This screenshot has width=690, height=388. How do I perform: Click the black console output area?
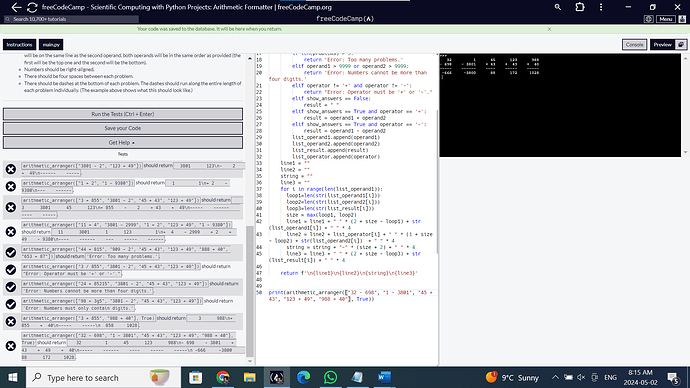tap(560, 106)
